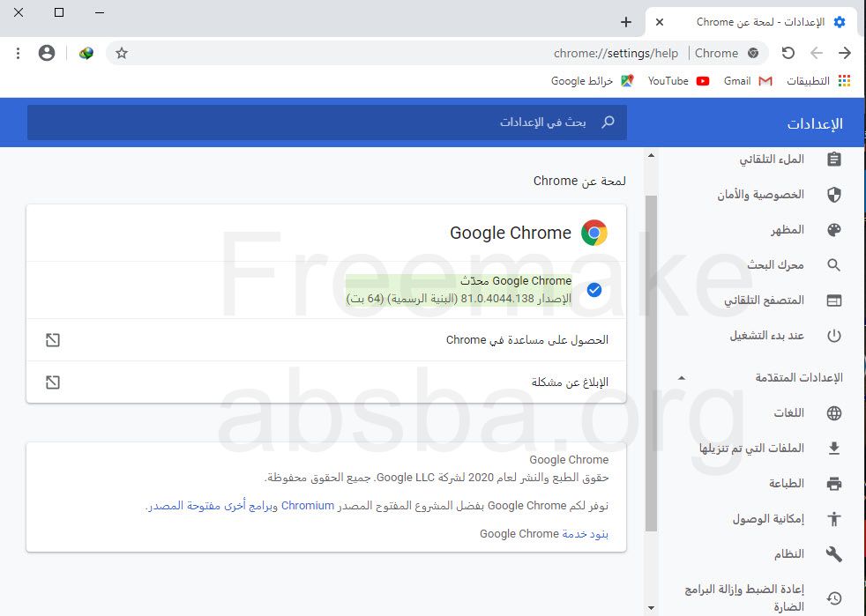Click the Google Chrome logo icon

[594, 233]
